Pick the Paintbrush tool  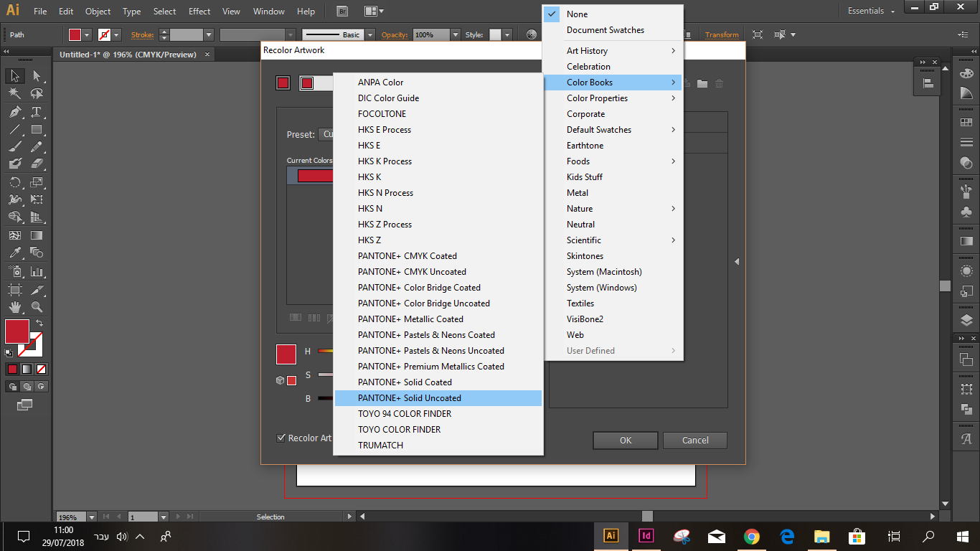click(15, 147)
